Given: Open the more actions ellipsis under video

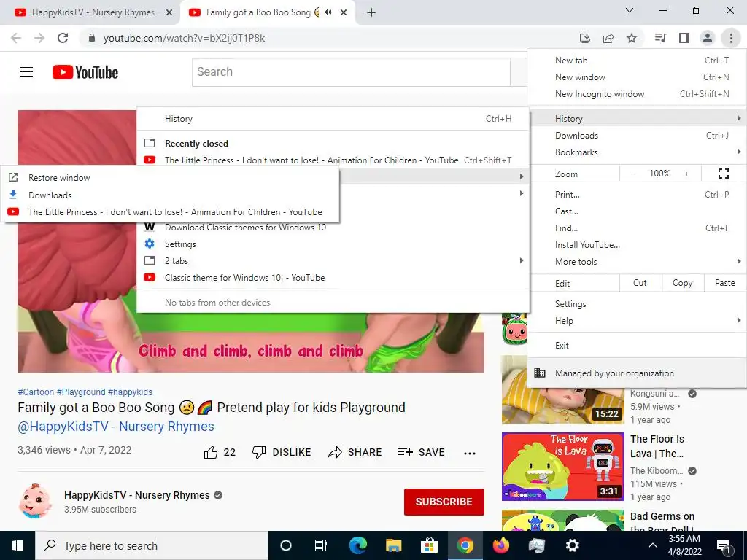Looking at the screenshot, I should (470, 454).
